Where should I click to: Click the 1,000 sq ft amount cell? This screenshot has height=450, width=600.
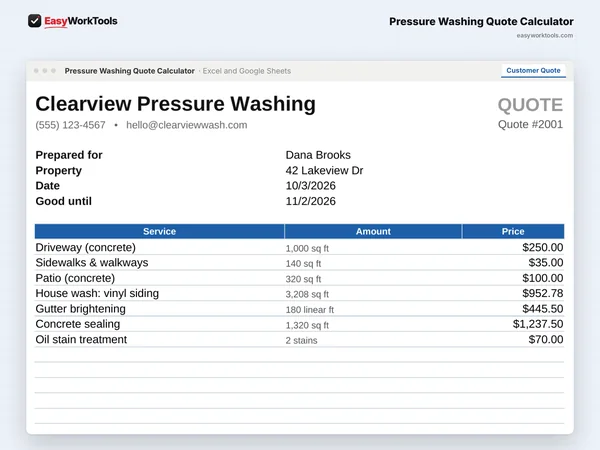373,248
